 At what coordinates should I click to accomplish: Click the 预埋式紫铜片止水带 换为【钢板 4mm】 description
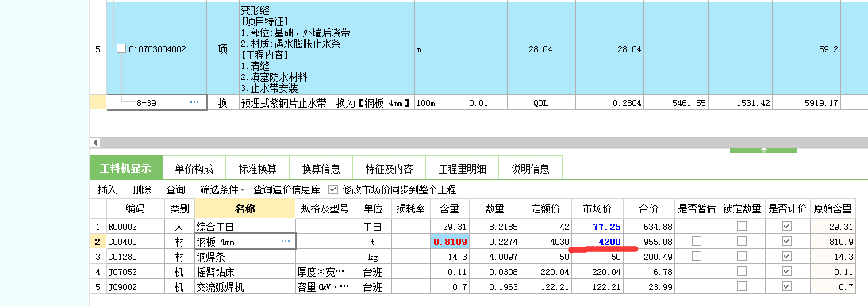coord(326,103)
